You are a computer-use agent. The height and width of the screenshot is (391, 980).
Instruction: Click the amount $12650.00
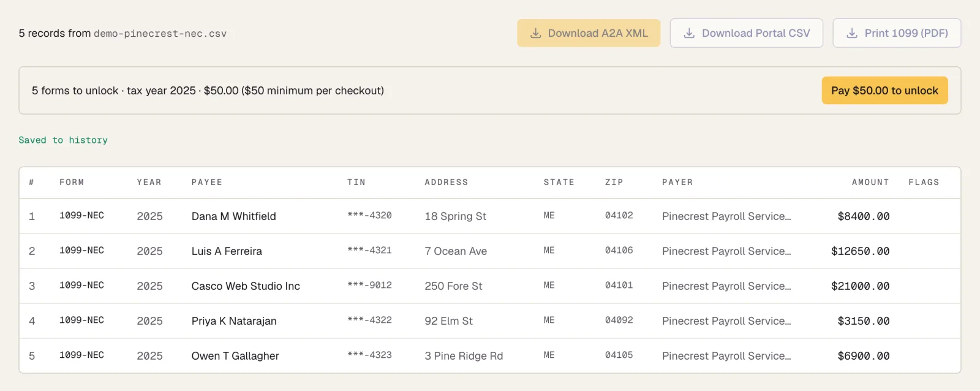coord(861,251)
